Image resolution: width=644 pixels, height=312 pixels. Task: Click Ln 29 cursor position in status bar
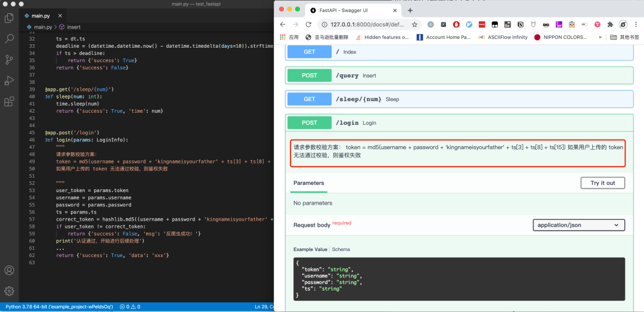point(264,307)
